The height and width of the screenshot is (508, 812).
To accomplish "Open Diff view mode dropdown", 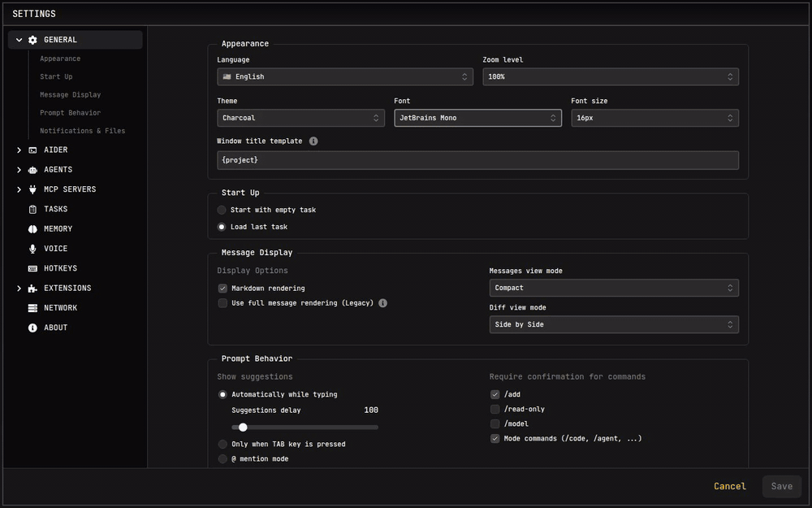I will coord(614,324).
